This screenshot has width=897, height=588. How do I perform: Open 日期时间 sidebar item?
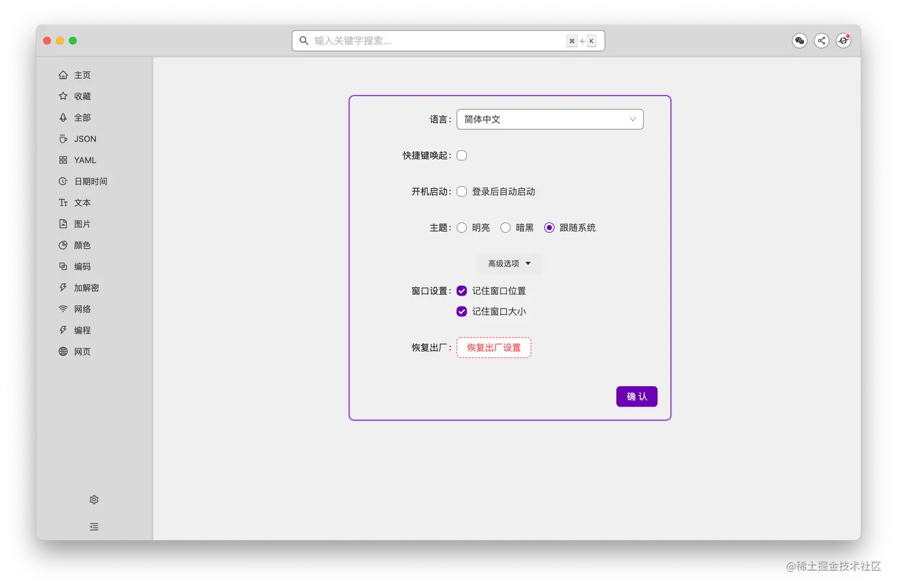[x=91, y=182]
